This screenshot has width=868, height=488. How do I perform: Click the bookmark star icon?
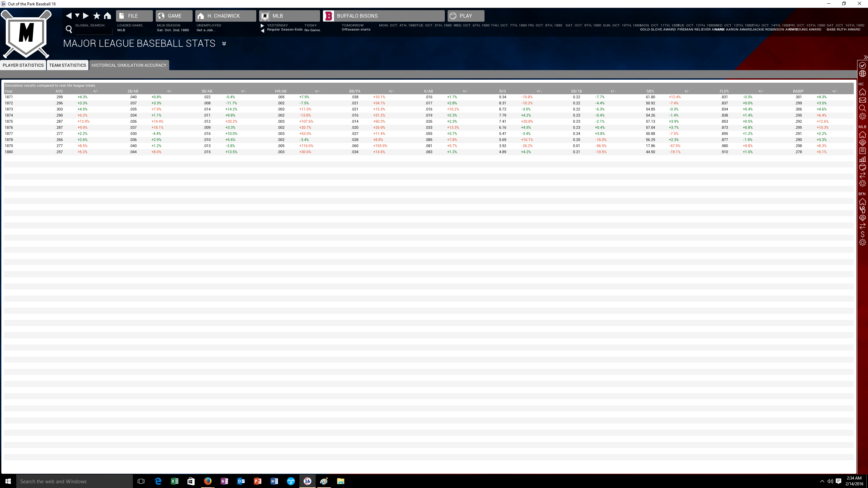(97, 16)
